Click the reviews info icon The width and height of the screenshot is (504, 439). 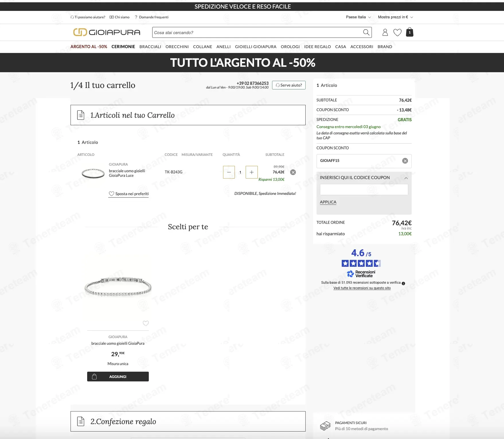pyautogui.click(x=403, y=283)
